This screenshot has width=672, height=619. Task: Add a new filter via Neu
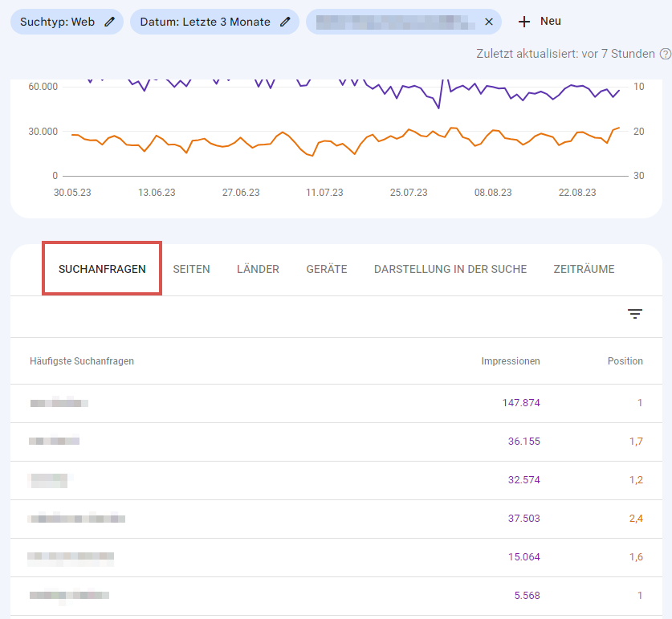click(x=540, y=22)
